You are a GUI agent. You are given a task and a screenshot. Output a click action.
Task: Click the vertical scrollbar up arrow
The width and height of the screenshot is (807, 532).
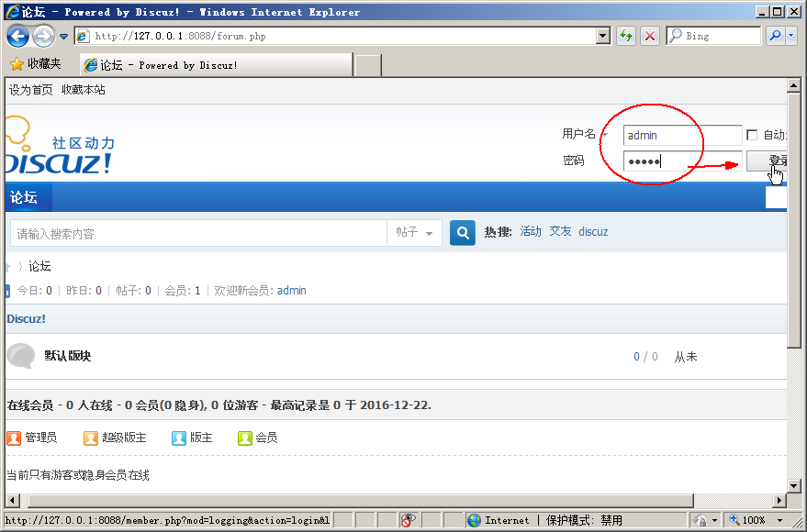tap(793, 85)
